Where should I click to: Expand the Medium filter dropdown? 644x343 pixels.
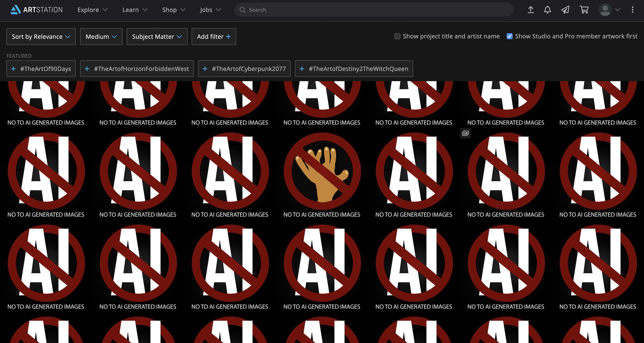click(101, 36)
